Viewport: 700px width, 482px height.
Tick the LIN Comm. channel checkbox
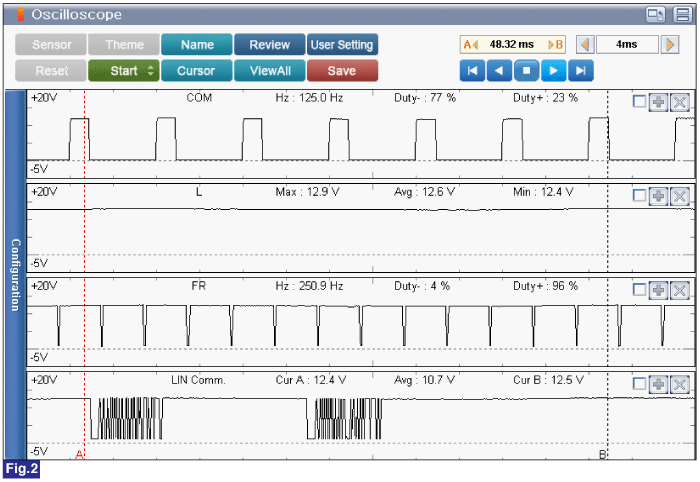click(x=639, y=384)
